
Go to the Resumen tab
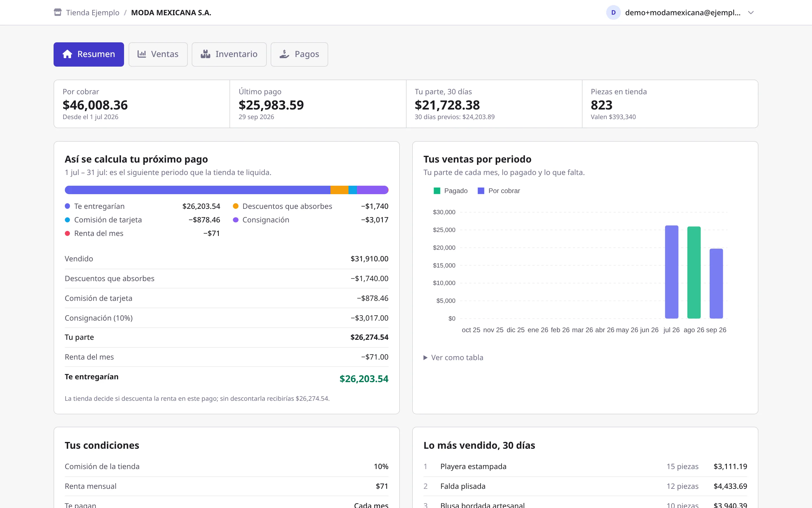(x=89, y=54)
